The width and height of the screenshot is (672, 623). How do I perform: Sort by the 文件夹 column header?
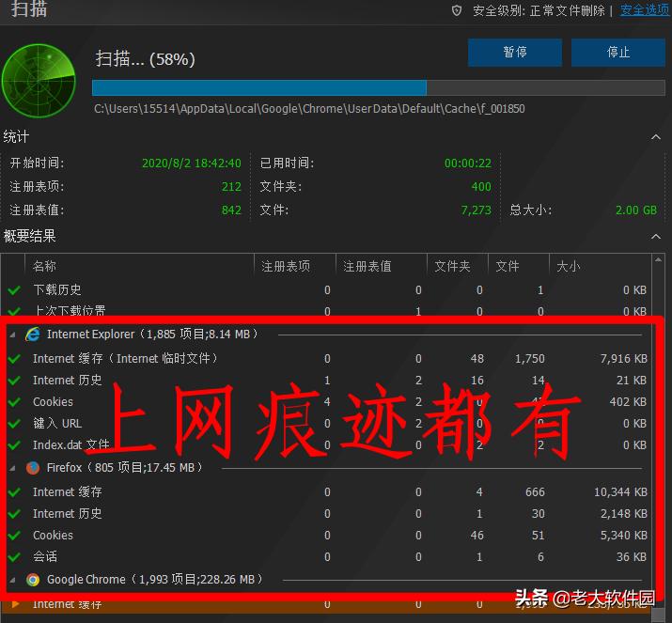pyautogui.click(x=452, y=266)
